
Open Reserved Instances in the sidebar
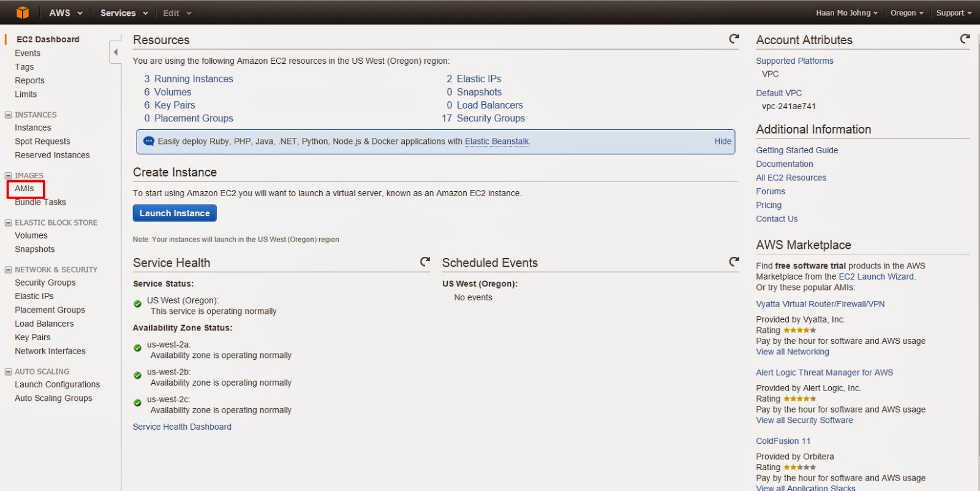[52, 155]
